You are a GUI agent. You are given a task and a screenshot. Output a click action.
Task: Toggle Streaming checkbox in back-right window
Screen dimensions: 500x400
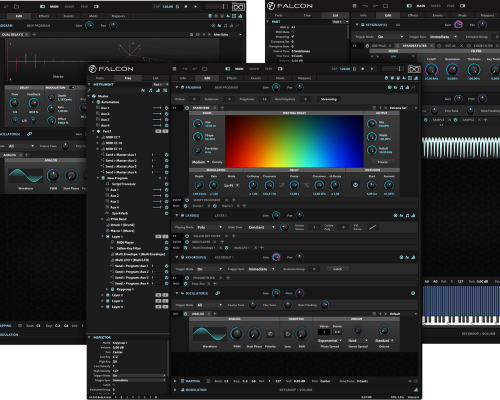point(293,37)
